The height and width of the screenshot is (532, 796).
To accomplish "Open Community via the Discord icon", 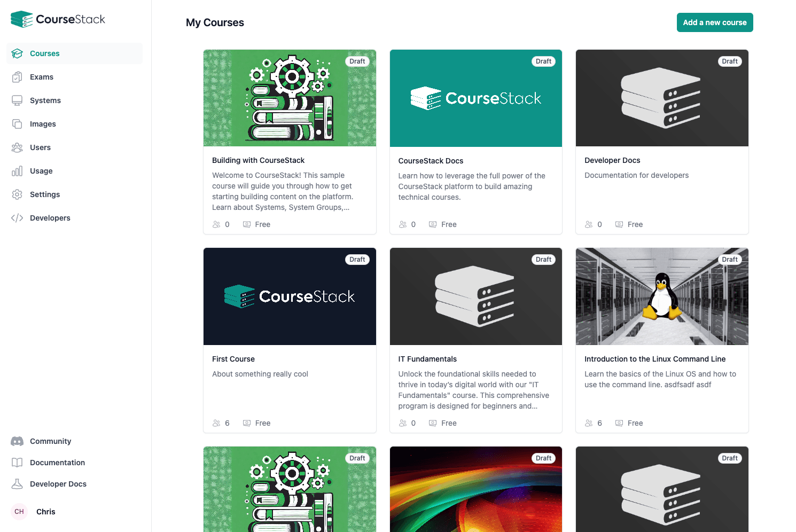I will tap(18, 441).
